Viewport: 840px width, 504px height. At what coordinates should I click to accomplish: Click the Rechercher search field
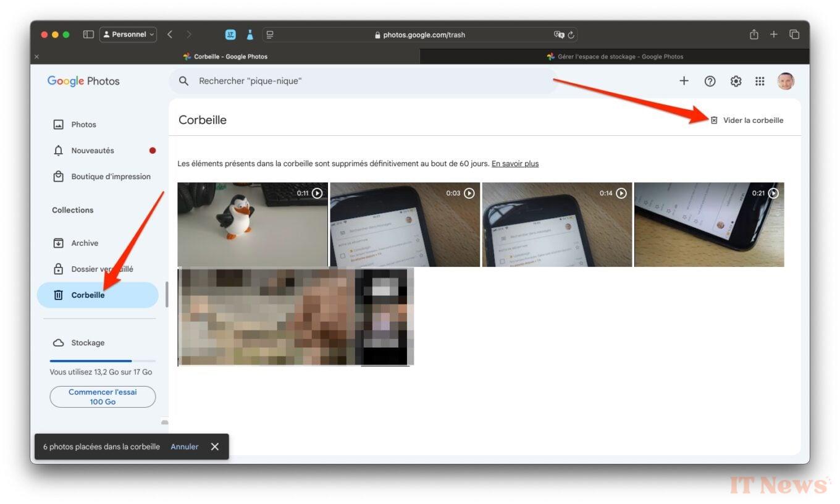click(363, 81)
